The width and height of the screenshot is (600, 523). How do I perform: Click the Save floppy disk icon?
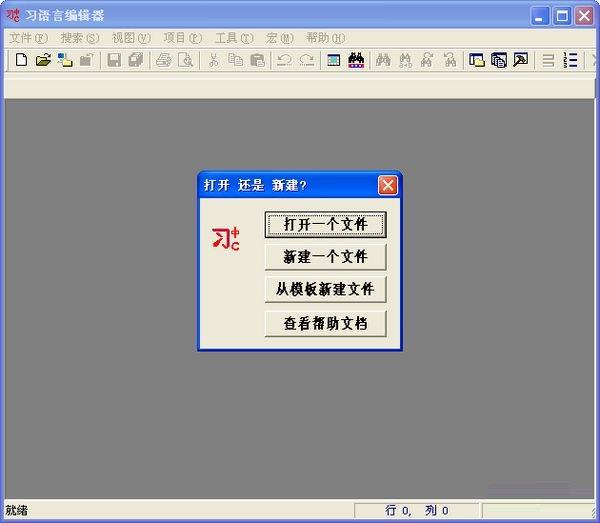point(114,60)
